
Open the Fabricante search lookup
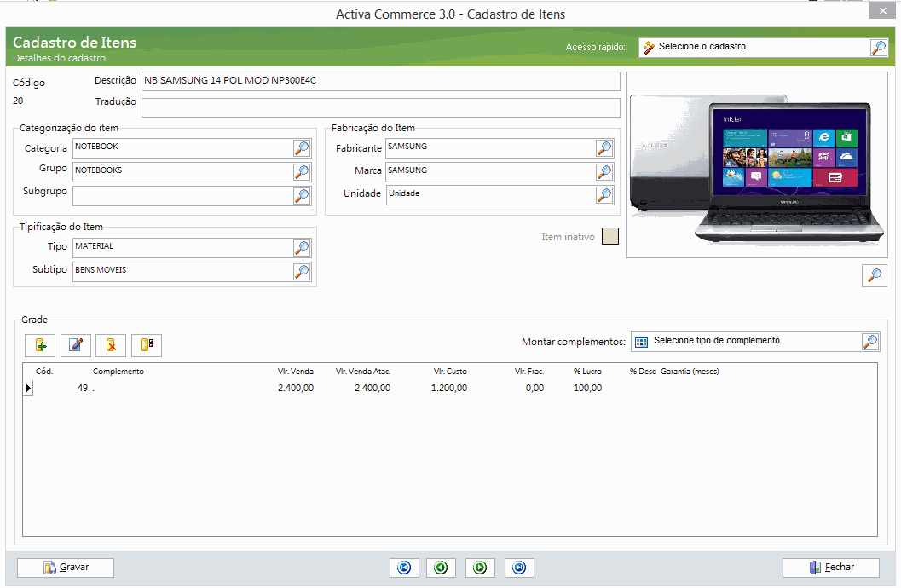click(604, 148)
